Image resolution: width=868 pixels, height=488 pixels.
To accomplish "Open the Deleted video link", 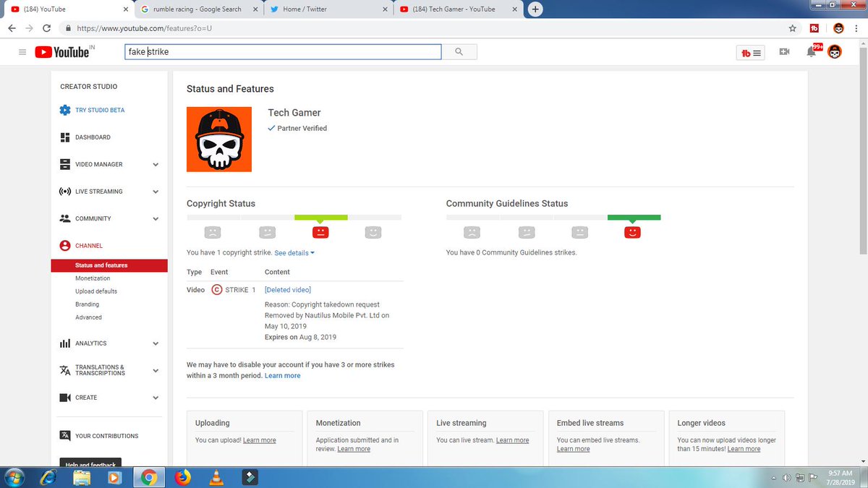I will pyautogui.click(x=288, y=290).
